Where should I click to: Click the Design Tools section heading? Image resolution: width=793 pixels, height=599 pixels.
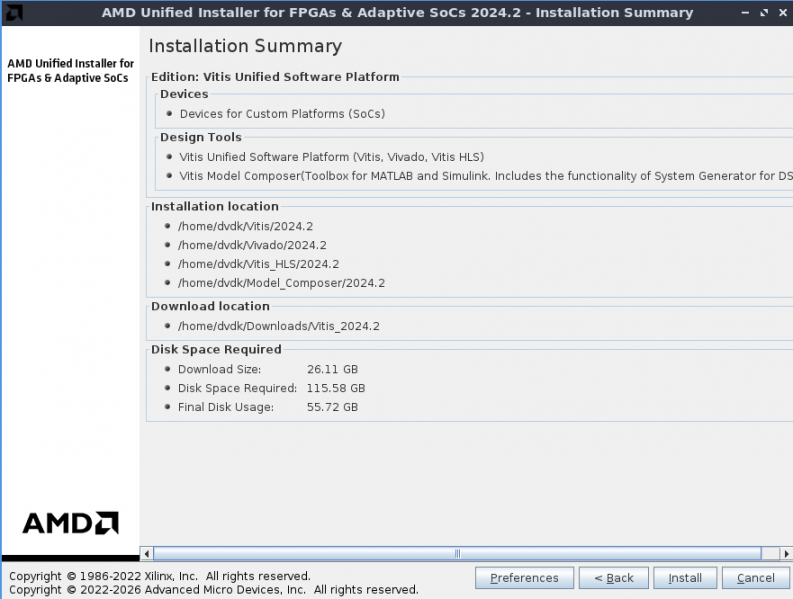point(201,137)
